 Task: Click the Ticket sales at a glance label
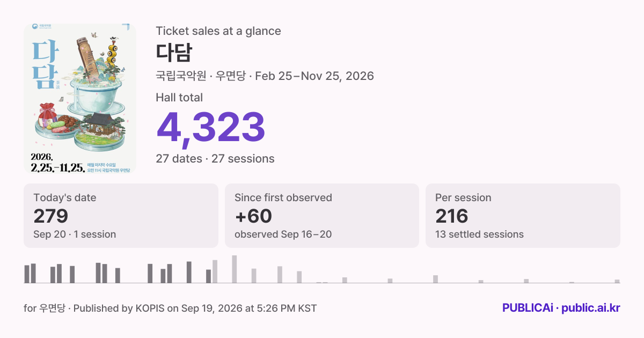pyautogui.click(x=218, y=31)
